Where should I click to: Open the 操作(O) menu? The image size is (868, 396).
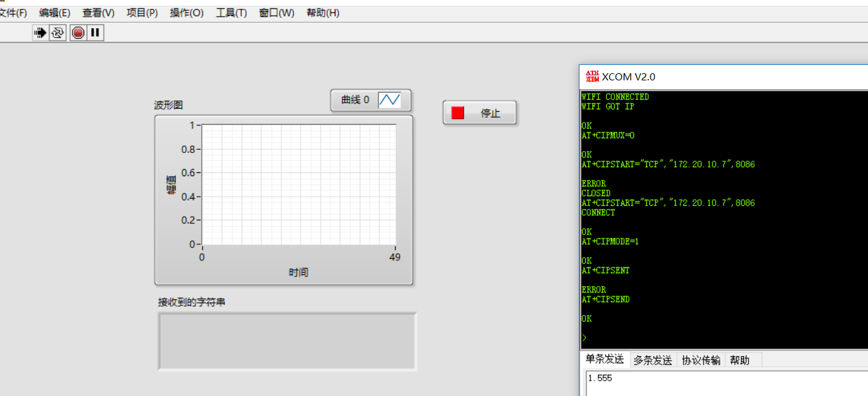click(x=186, y=13)
